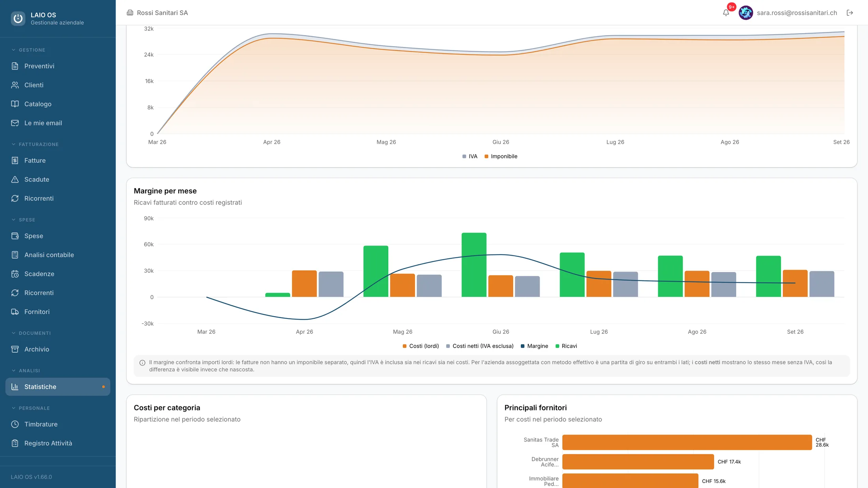This screenshot has width=868, height=488.
Task: Toggle the Imponibile series in the legend
Action: (x=501, y=156)
